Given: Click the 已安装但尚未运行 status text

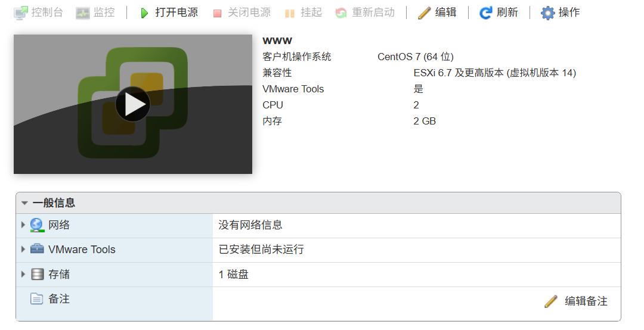Looking at the screenshot, I should 261,250.
